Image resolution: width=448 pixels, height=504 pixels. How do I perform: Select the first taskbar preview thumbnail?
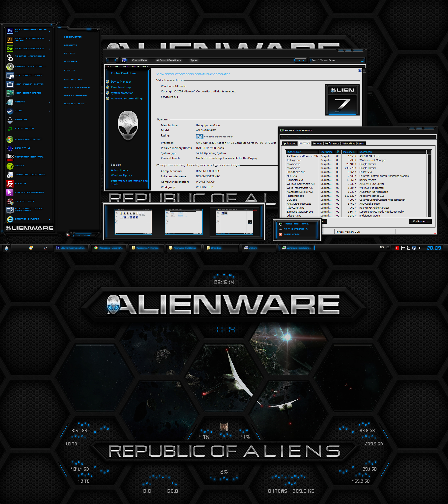[133, 222]
